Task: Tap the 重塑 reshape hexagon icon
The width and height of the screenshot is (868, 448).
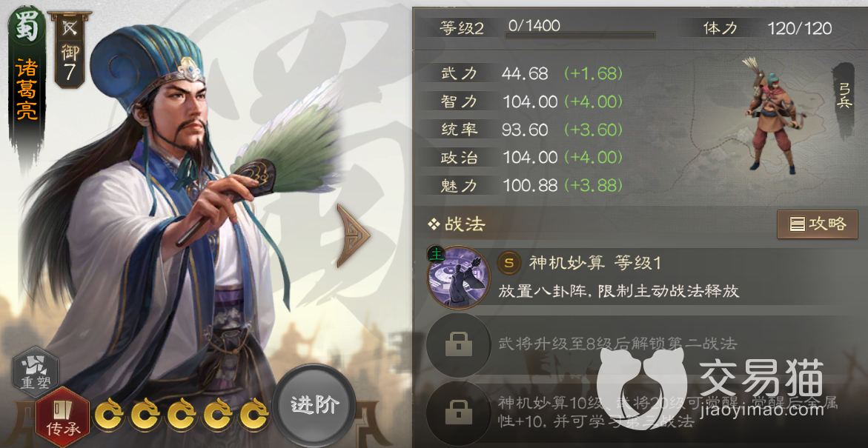Action: pyautogui.click(x=35, y=372)
